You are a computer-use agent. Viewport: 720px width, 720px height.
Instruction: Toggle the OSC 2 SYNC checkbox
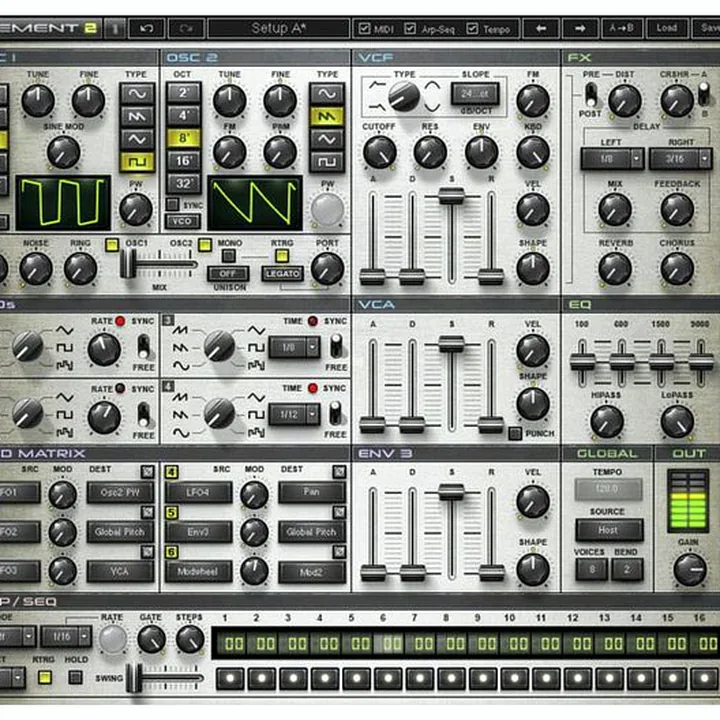[x=173, y=204]
